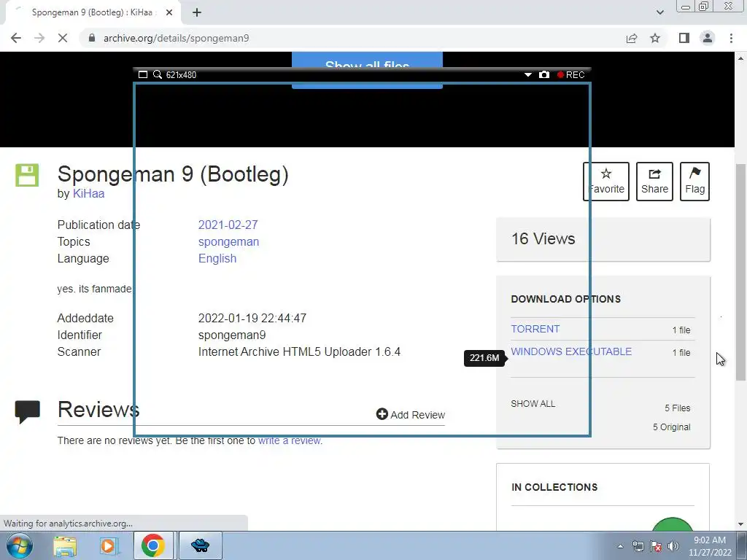Click the page vertical scrollbar thumb

pyautogui.click(x=740, y=273)
